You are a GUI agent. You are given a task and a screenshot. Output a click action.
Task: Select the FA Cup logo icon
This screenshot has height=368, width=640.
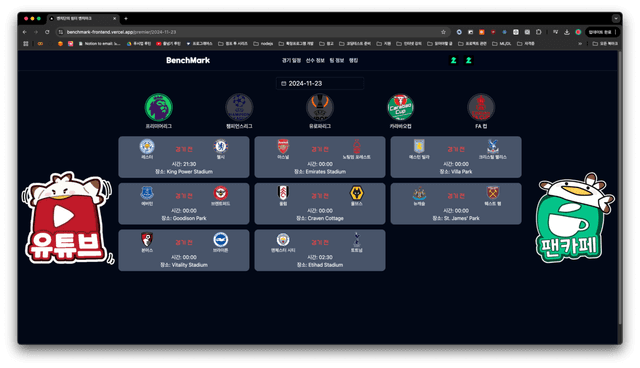[x=481, y=107]
